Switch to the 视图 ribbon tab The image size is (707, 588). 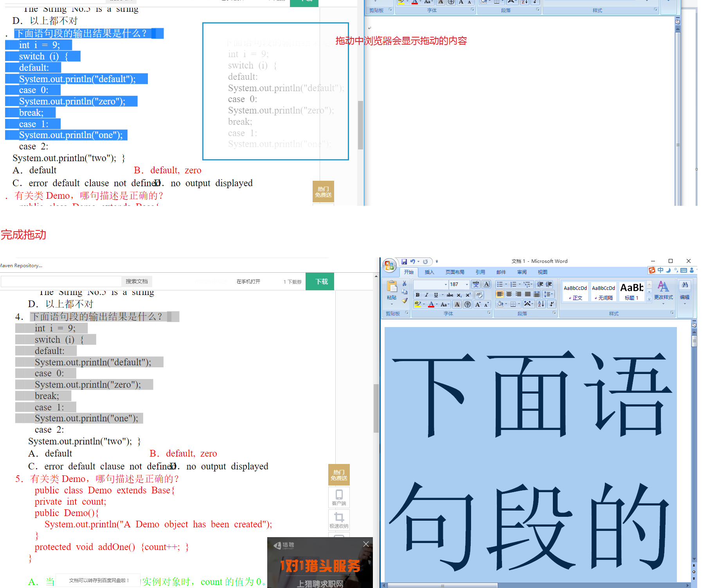pos(542,272)
